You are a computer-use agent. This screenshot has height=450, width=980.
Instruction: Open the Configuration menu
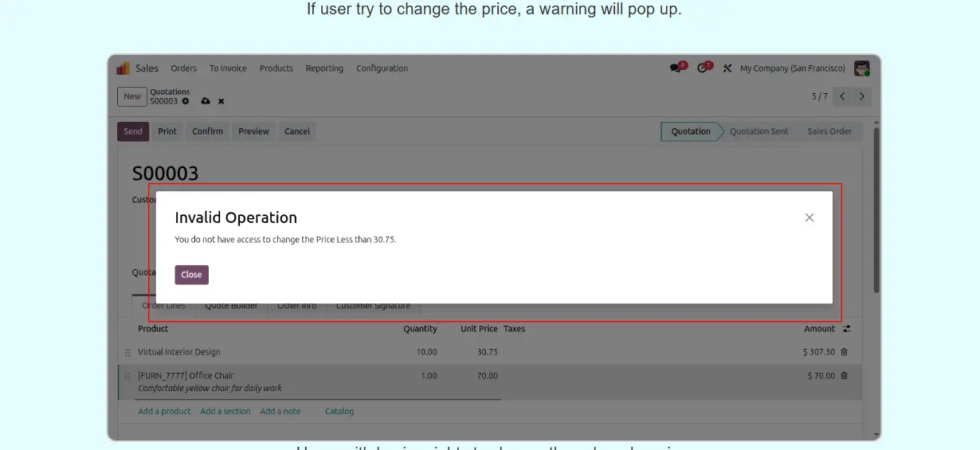[x=382, y=68]
